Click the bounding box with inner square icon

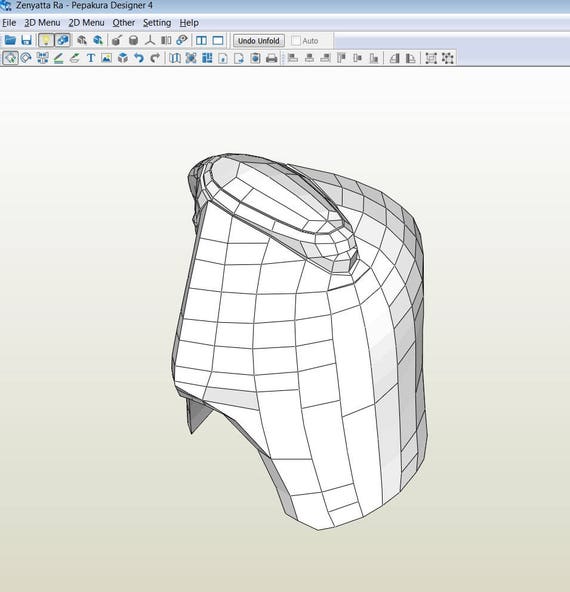pos(431,58)
